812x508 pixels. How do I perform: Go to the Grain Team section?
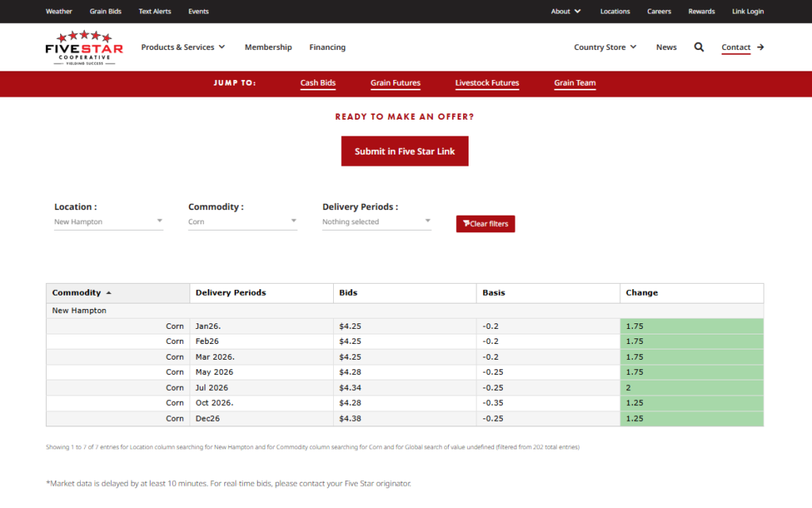click(x=575, y=83)
